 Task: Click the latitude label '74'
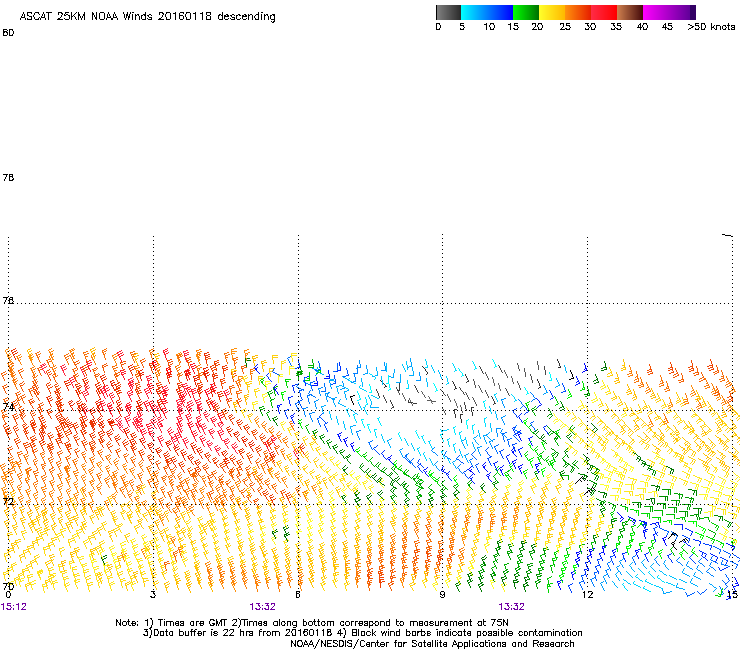[x=8, y=406]
